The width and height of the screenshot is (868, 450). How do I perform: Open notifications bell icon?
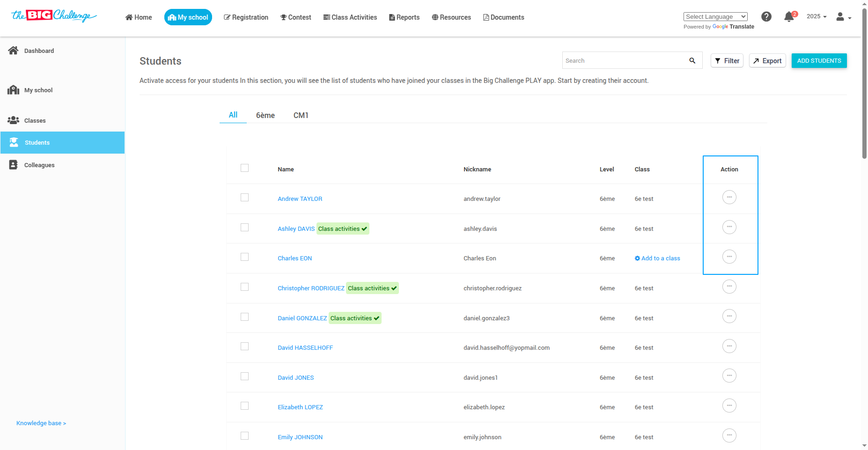tap(789, 17)
